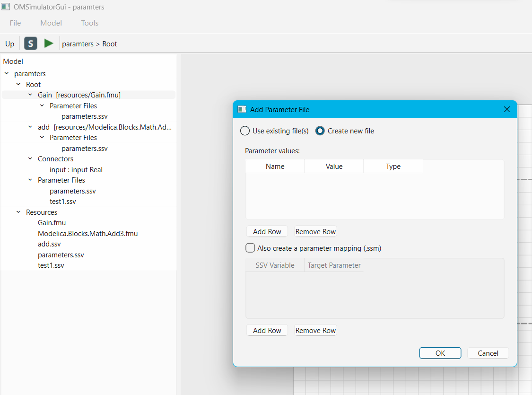
Task: Click Add Row under Parameter values
Action: point(267,231)
